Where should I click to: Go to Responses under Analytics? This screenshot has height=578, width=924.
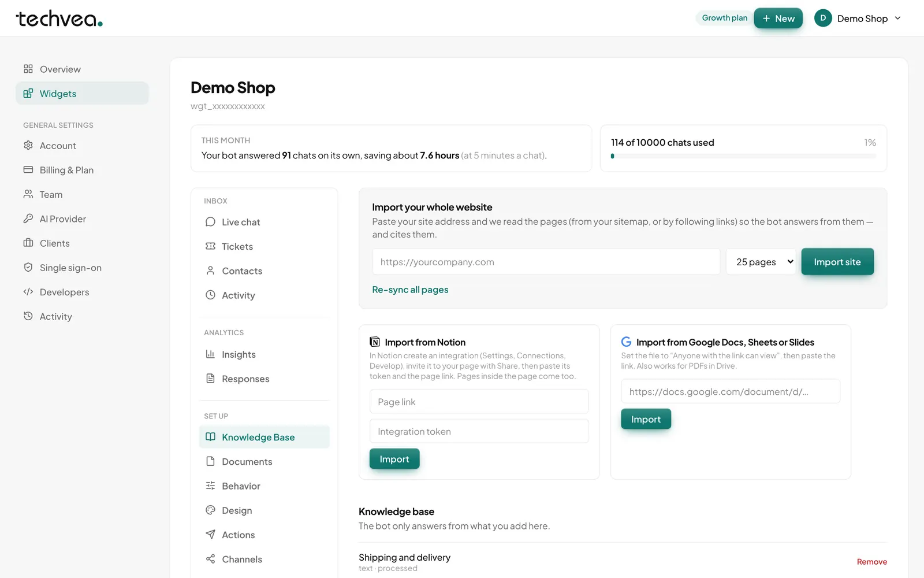pos(264,379)
